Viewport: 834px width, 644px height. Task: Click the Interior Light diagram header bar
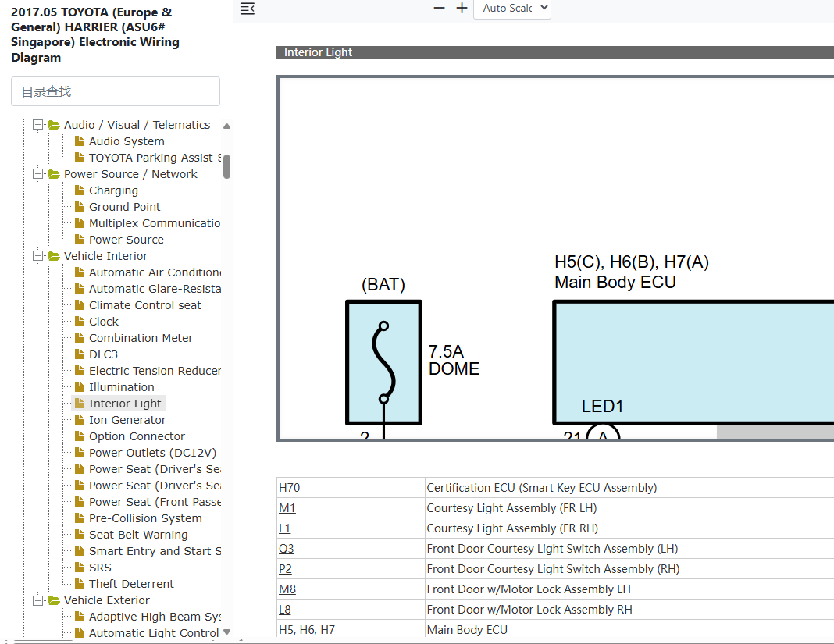pos(555,52)
